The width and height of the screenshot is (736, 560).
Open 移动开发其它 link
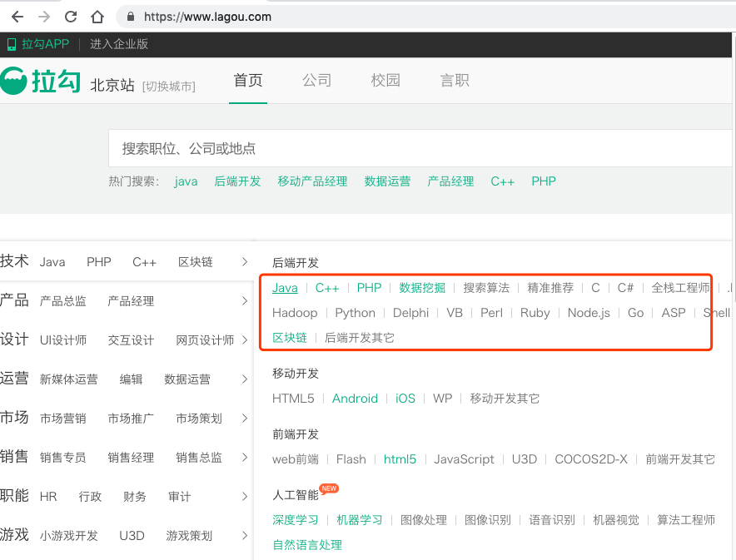(505, 399)
